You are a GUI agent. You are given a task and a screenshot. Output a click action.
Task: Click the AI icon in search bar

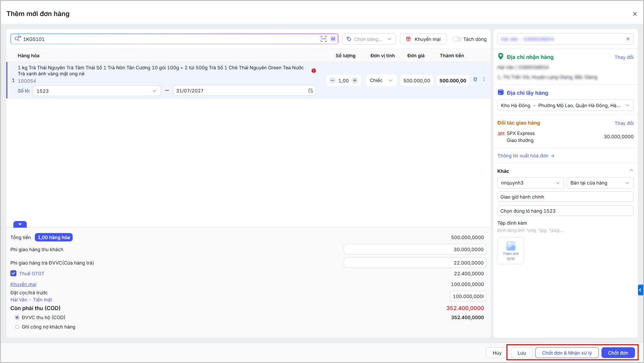click(x=333, y=39)
